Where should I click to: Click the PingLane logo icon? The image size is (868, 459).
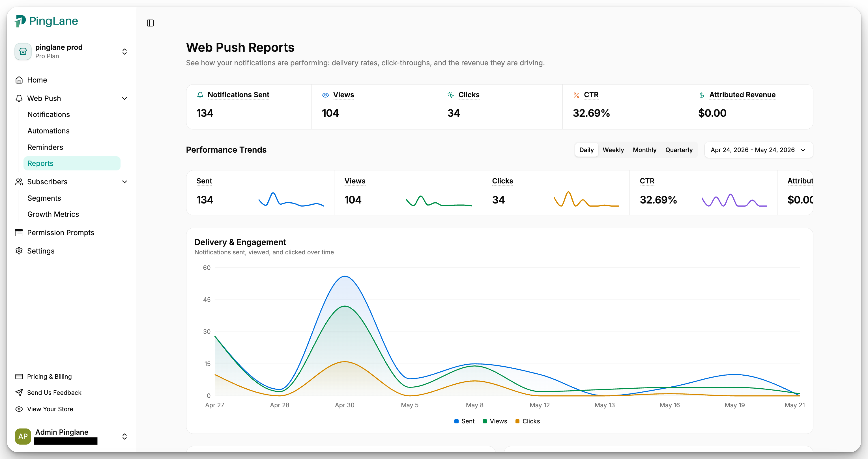[x=20, y=21]
